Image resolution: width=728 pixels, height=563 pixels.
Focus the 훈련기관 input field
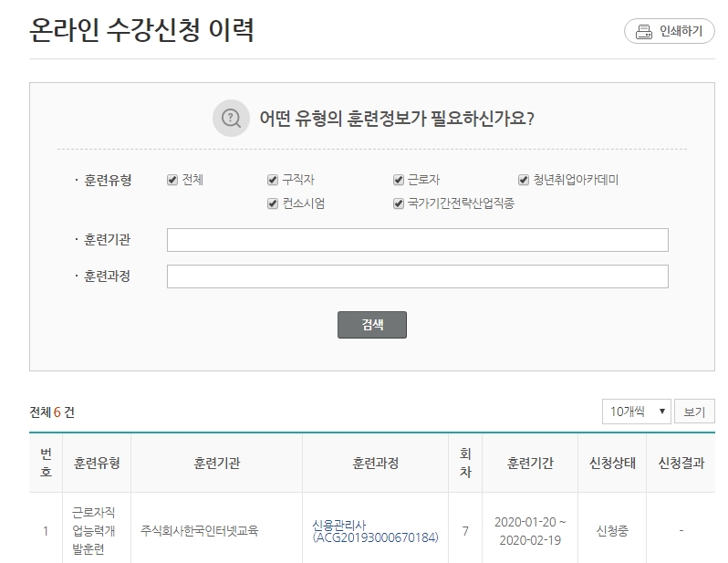point(418,240)
